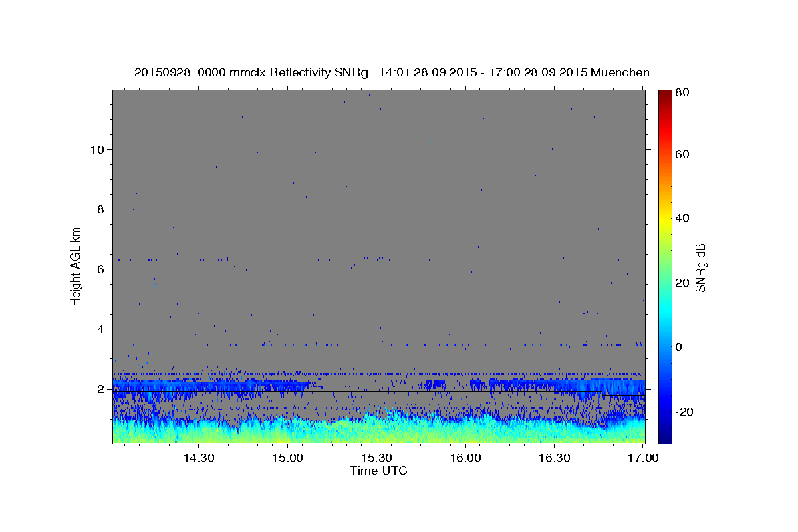Select the 17:00 time tick label
The image size is (798, 532).
point(642,458)
